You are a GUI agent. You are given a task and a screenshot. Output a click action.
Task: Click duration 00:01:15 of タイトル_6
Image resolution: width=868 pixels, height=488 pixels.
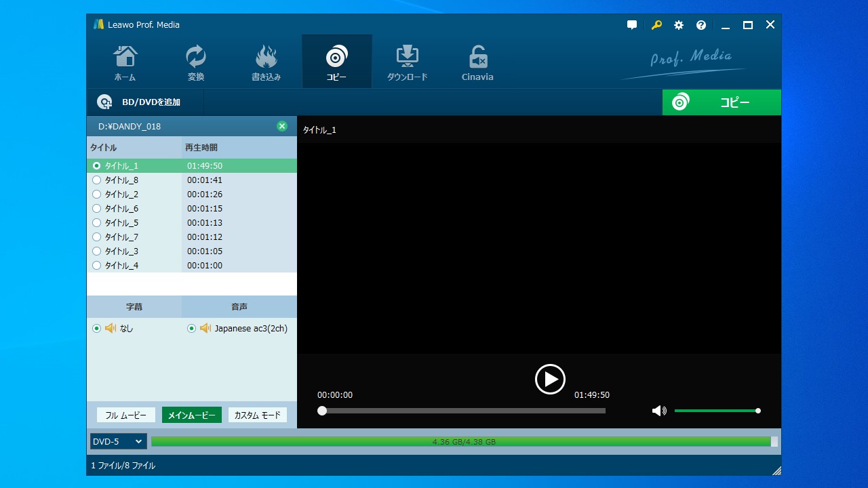click(x=205, y=208)
